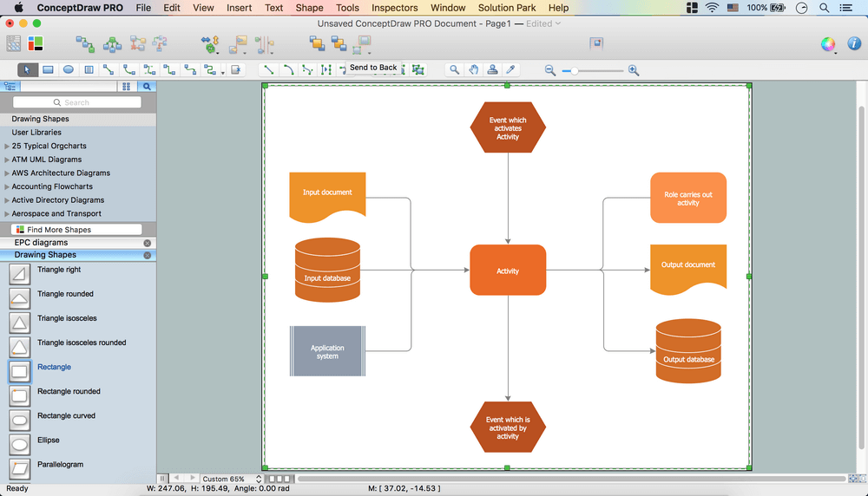Toggle the library tree view button
Image resolution: width=868 pixels, height=496 pixels.
(x=10, y=87)
